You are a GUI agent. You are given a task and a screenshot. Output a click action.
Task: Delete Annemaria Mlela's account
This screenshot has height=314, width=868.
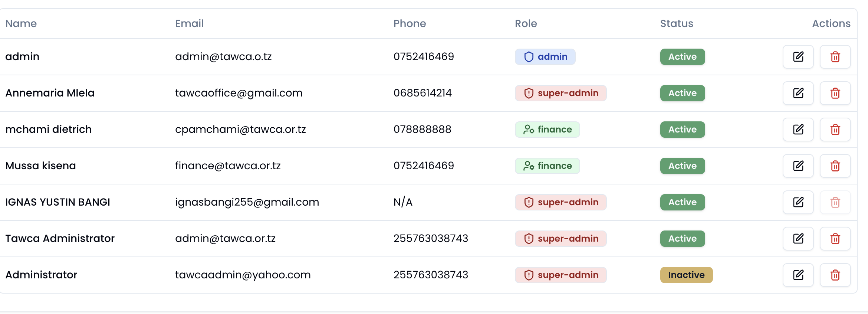[x=835, y=93]
